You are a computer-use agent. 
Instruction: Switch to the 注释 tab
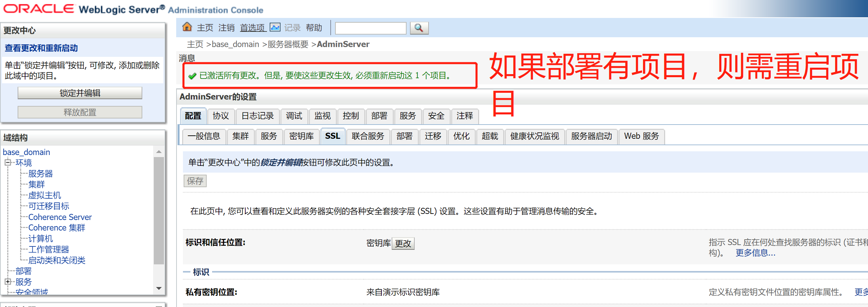point(465,116)
